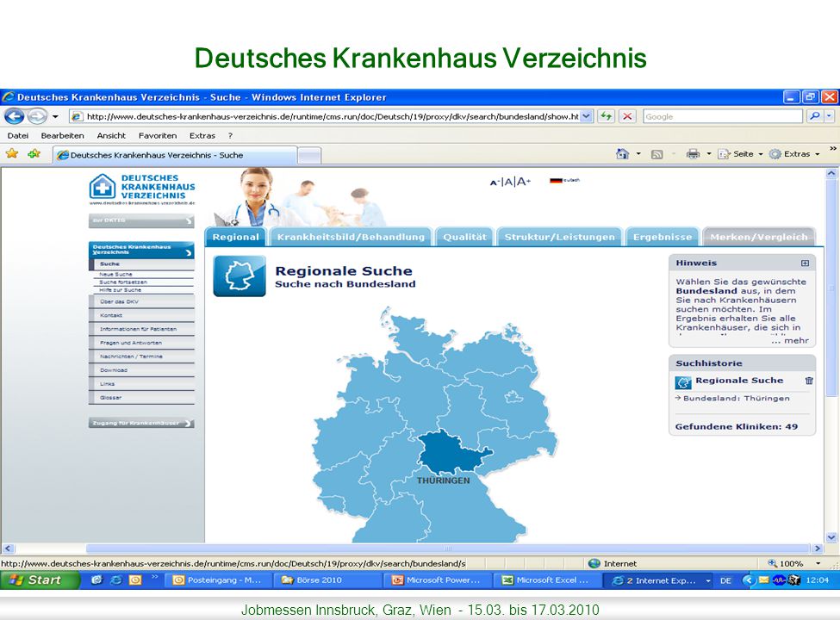Click the Windows Start button

40,580
